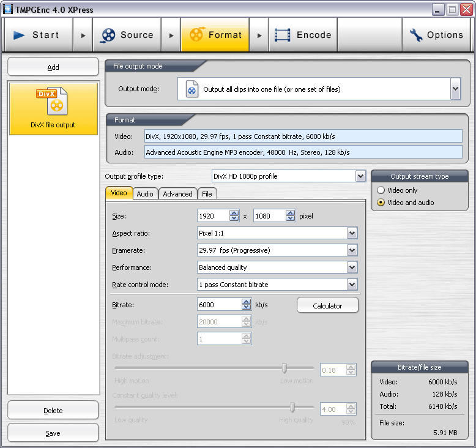This screenshot has height=448, width=476.
Task: Click the Format stage reel icon
Action: tap(196, 35)
